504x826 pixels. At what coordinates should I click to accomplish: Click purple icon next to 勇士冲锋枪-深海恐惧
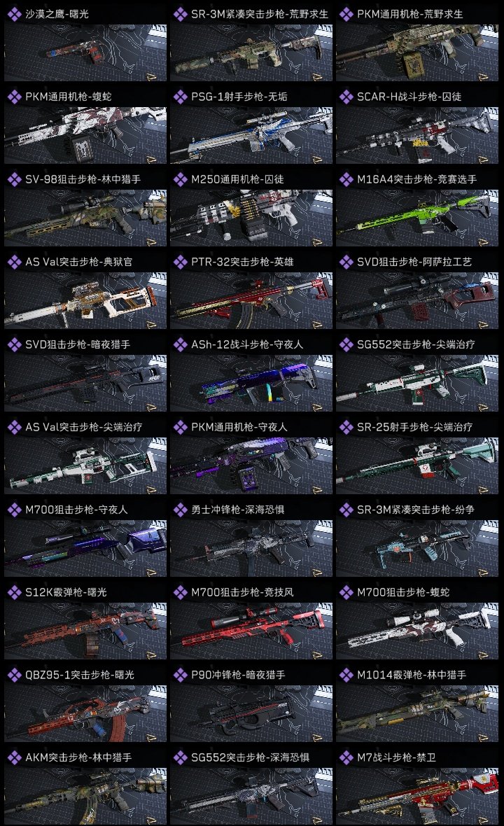coord(181,510)
